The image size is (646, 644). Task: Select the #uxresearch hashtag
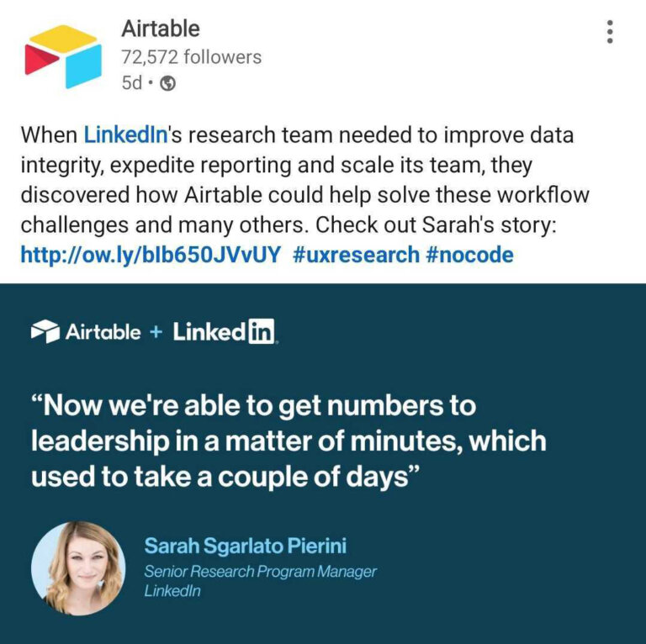(356, 254)
